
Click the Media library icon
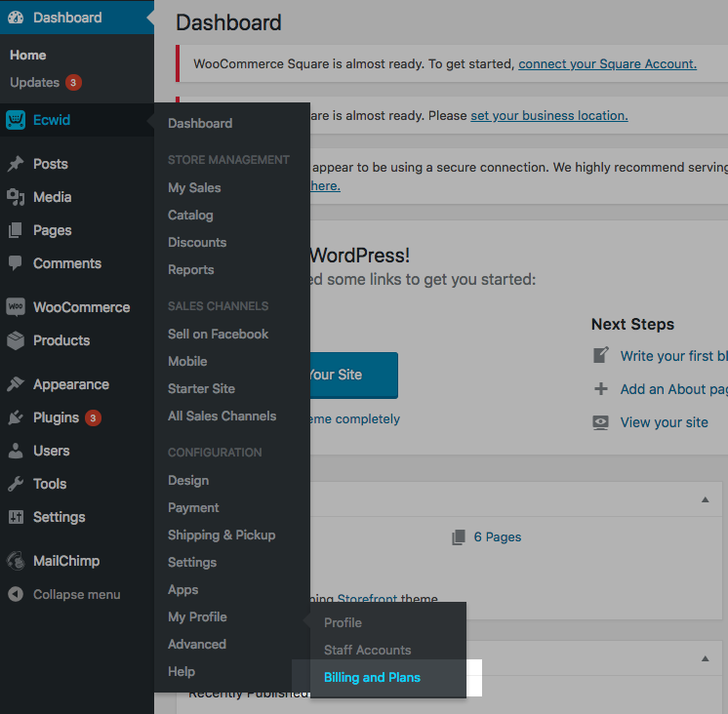coord(16,197)
